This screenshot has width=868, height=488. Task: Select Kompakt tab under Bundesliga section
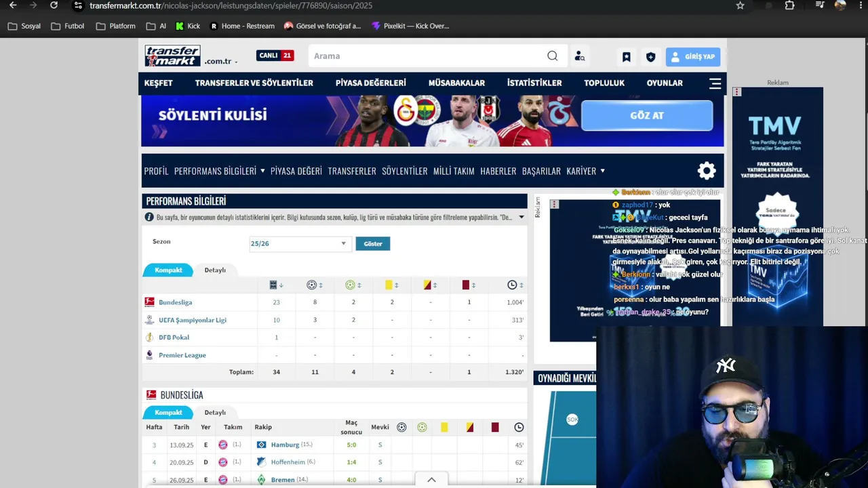coord(168,413)
